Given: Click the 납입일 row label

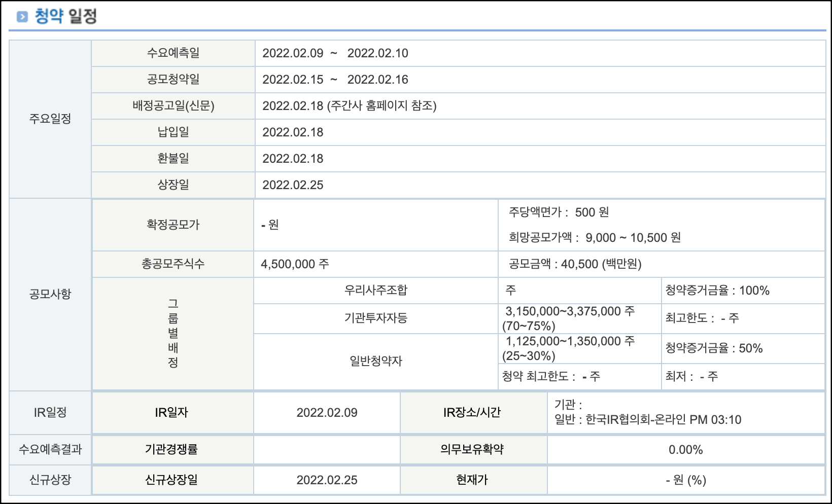Looking at the screenshot, I should click(173, 132).
